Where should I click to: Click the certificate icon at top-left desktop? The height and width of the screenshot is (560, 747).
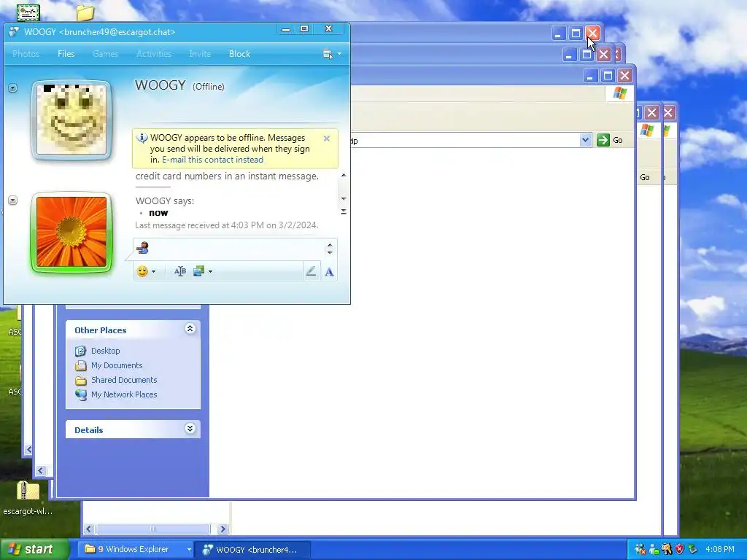tap(28, 12)
